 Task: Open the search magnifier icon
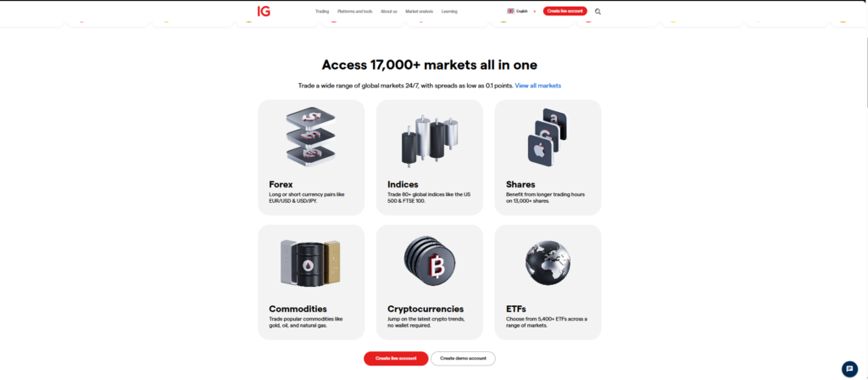598,11
